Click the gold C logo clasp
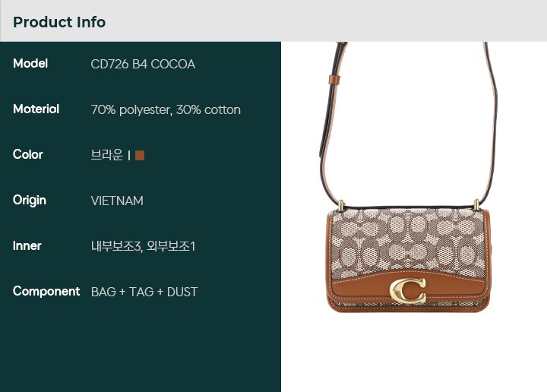The image size is (547, 392). (408, 290)
